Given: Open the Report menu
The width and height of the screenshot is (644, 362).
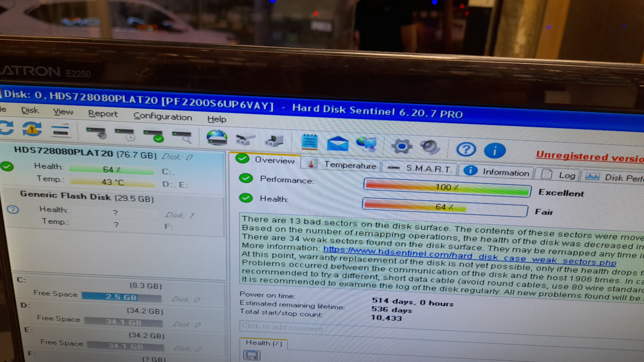Looking at the screenshot, I should click(103, 114).
